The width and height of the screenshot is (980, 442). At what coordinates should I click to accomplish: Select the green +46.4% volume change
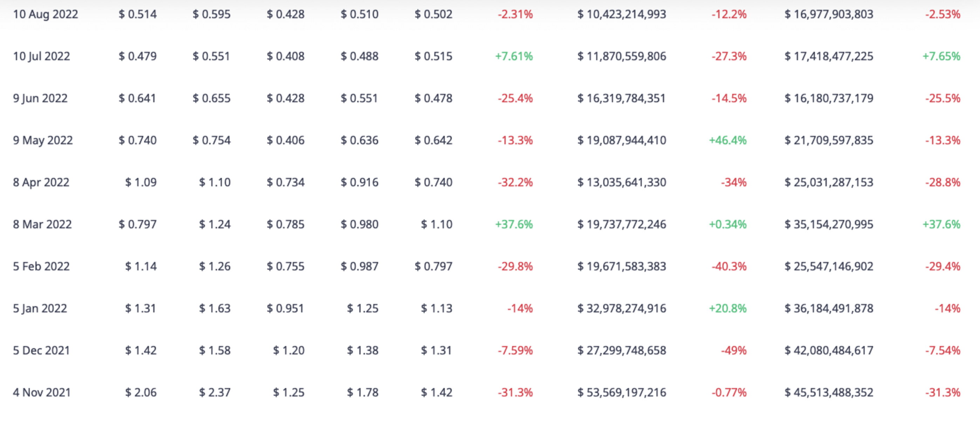[x=727, y=140]
